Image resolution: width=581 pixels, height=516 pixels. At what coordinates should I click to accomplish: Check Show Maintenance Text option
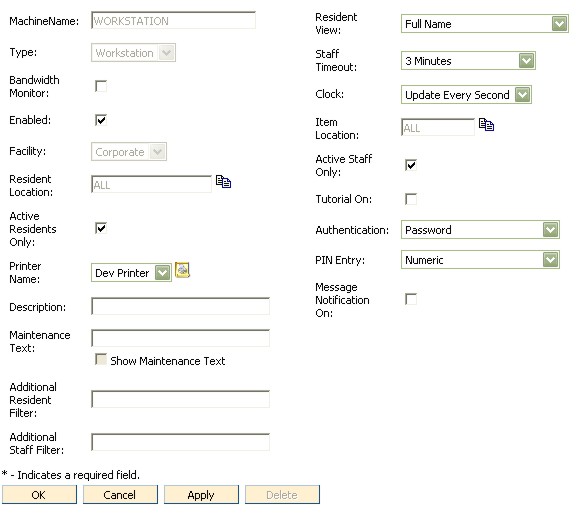coord(101,359)
